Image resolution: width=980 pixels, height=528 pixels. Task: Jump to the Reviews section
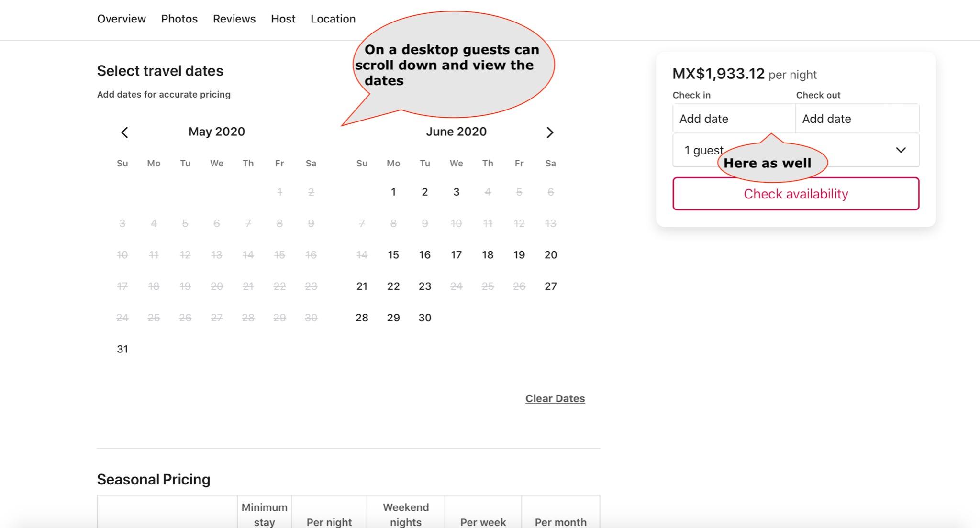coord(234,19)
